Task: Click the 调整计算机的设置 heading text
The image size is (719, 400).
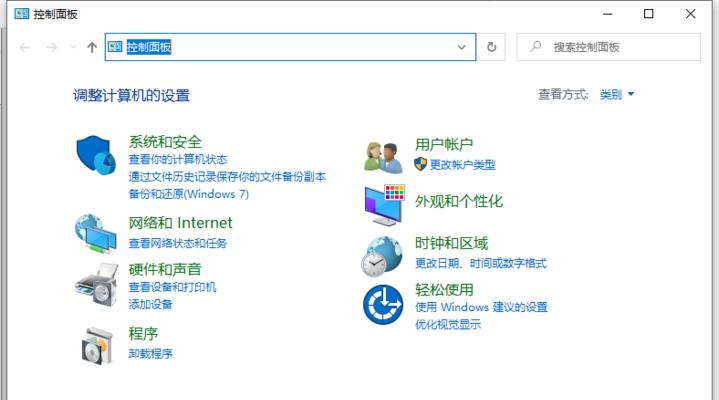Action: (x=132, y=95)
